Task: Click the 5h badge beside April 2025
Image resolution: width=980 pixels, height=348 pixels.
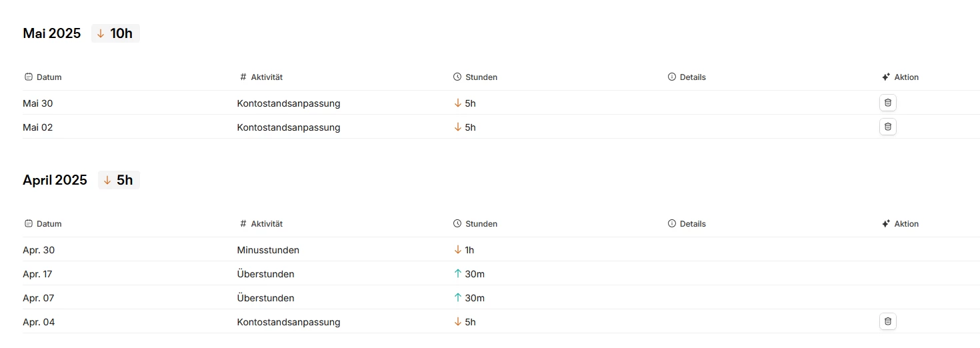Action: [x=119, y=180]
